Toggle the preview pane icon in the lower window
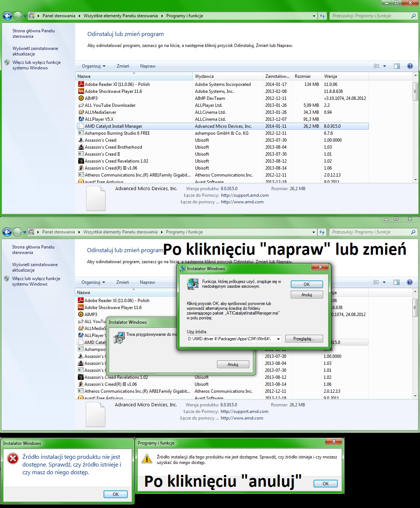Image resolution: width=420 pixels, height=508 pixels. click(397, 282)
